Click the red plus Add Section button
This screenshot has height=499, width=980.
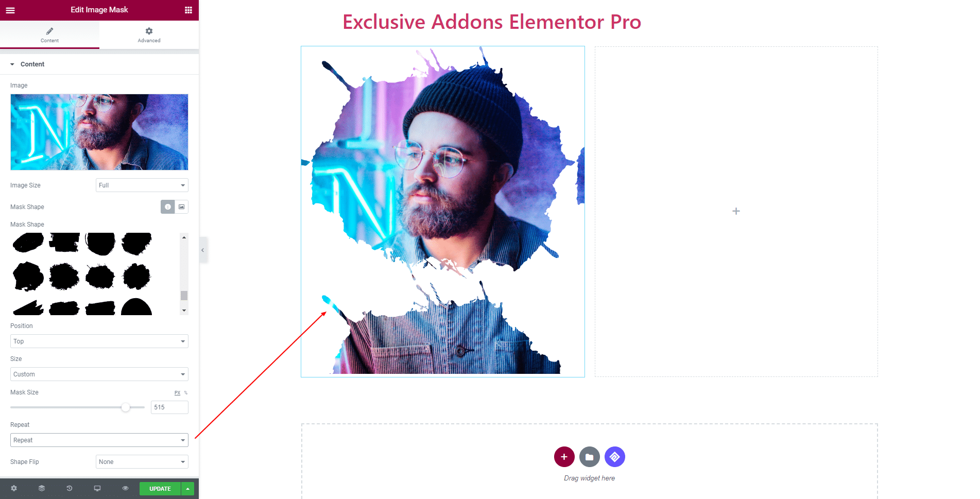(x=564, y=457)
